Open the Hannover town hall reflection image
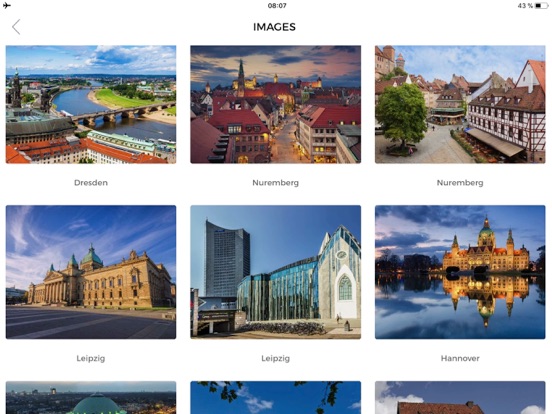552x414 pixels. [x=460, y=272]
